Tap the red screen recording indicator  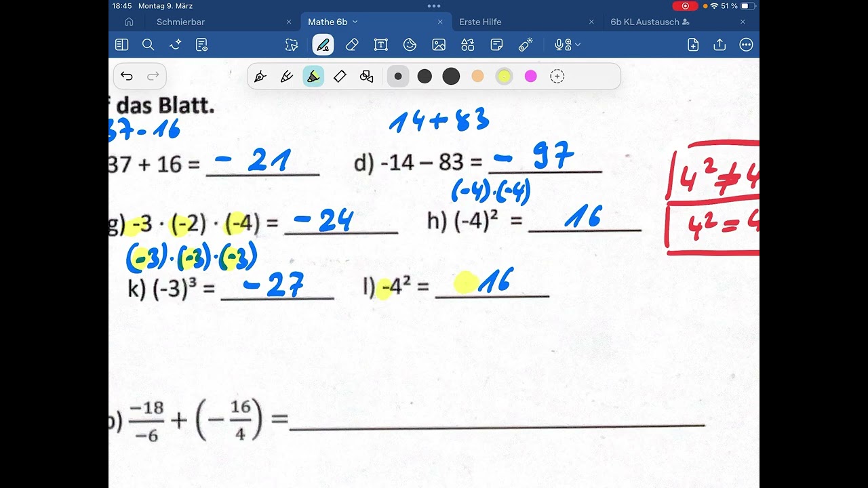click(x=685, y=6)
